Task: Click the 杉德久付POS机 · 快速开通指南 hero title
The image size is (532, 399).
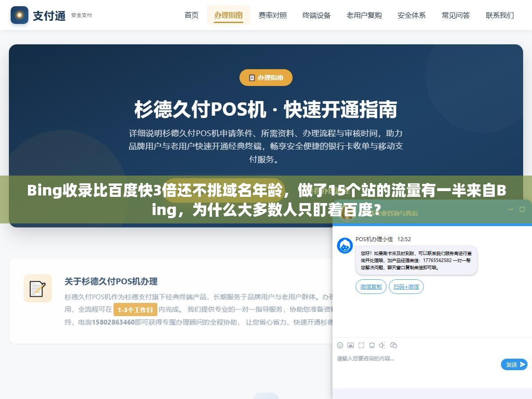Action: (x=266, y=110)
